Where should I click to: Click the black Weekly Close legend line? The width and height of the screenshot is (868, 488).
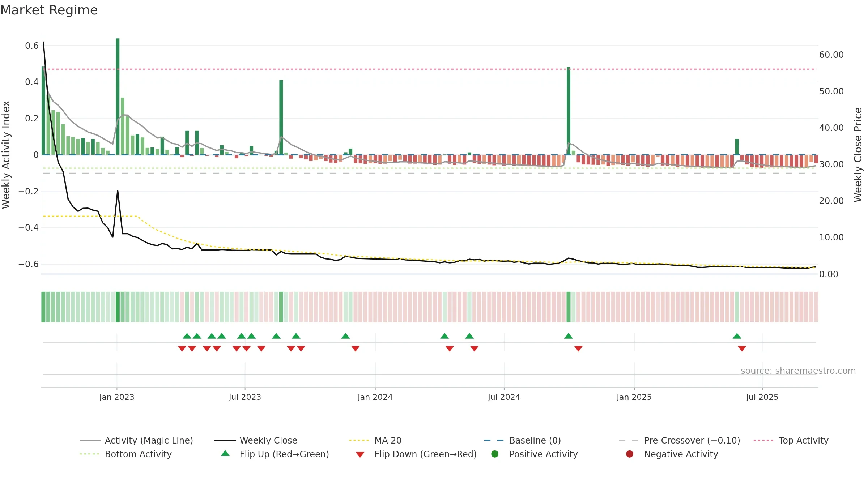click(225, 440)
